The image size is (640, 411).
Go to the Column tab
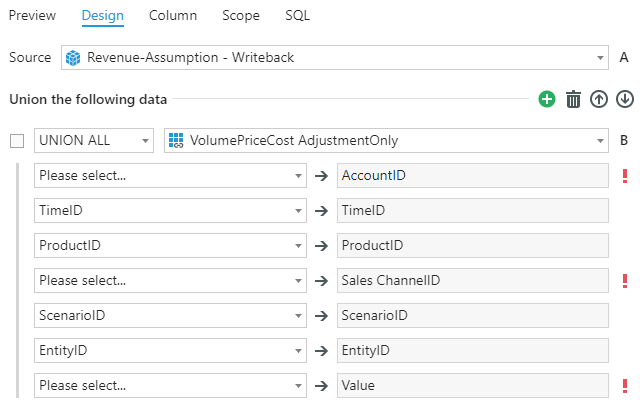pyautogui.click(x=172, y=16)
